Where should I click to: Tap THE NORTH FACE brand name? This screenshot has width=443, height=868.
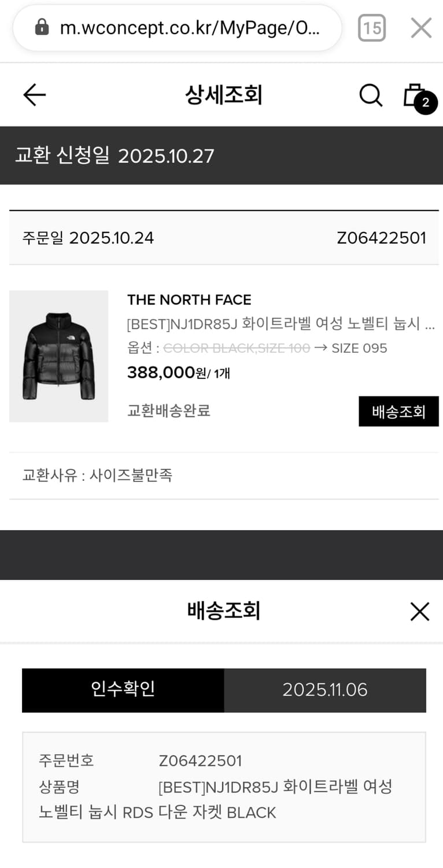[189, 300]
